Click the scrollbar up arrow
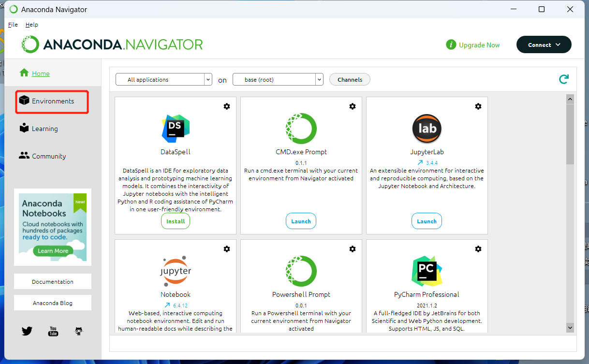 pyautogui.click(x=570, y=99)
